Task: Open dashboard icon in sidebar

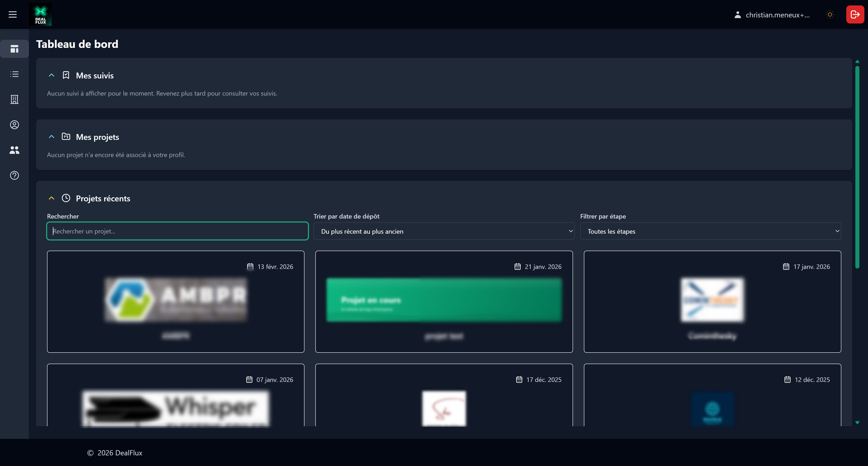Action: [x=14, y=49]
